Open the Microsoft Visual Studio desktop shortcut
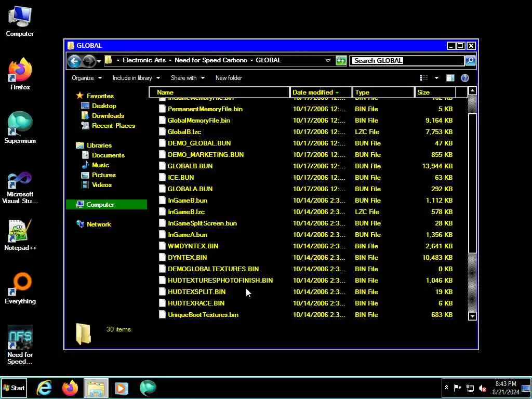The height and width of the screenshot is (399, 532). pyautogui.click(x=20, y=188)
